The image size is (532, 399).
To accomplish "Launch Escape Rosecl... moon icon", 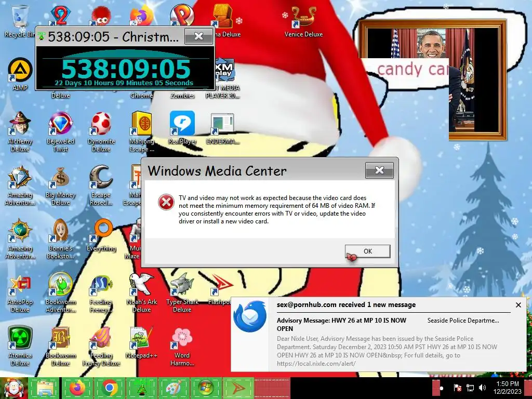I will click(x=101, y=185).
